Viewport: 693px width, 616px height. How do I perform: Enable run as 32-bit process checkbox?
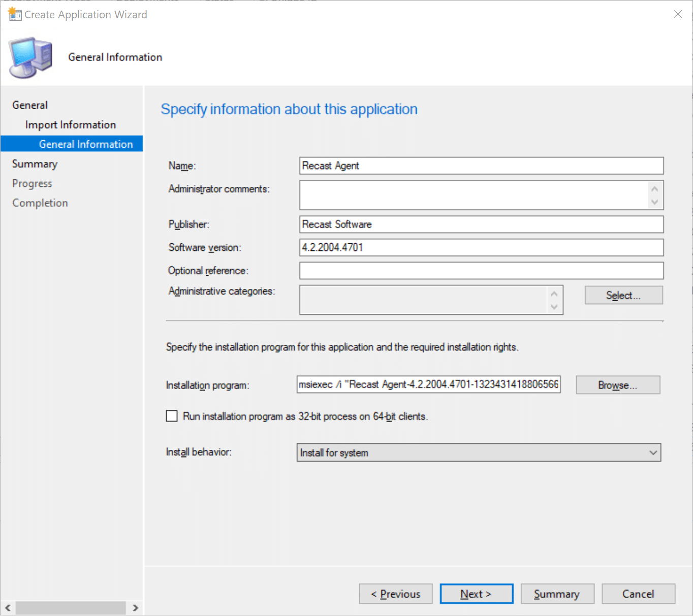172,416
